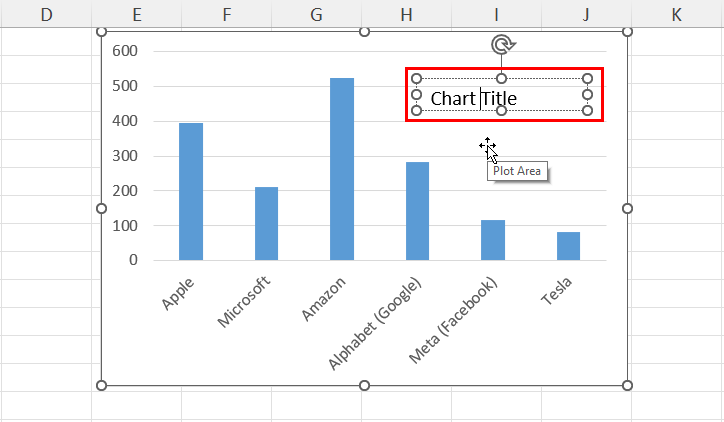Viewport: 724px width, 422px height.
Task: Click the Apple axis label
Action: pos(178,294)
